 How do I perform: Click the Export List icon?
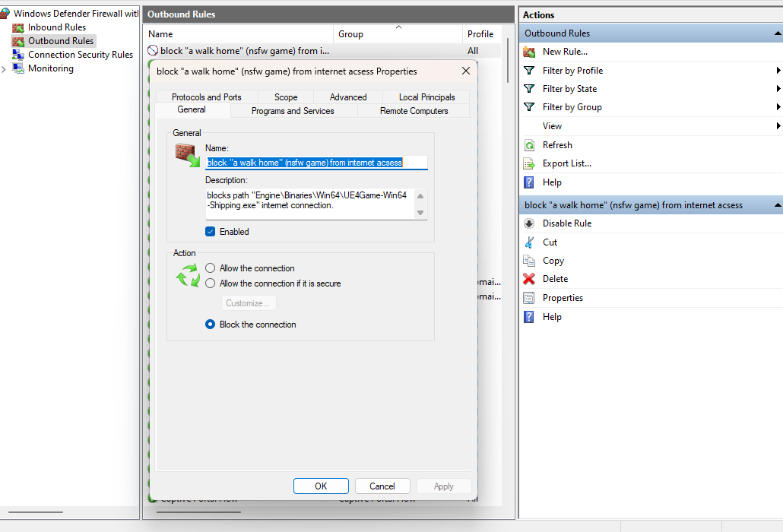click(529, 163)
